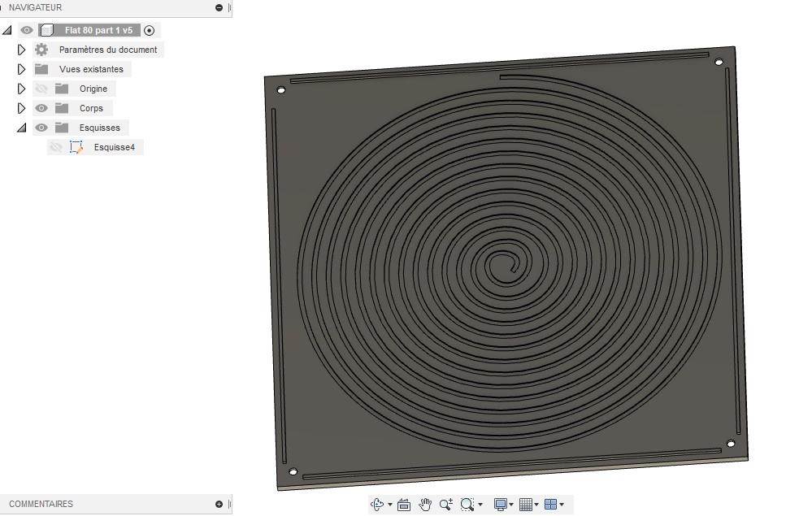Screen dimensions: 812x516
Task: Activate the Pan hand tool
Action: 425,504
